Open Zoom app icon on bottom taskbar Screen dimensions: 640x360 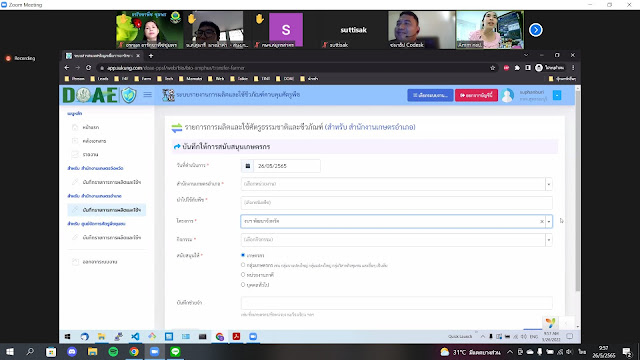point(155,352)
